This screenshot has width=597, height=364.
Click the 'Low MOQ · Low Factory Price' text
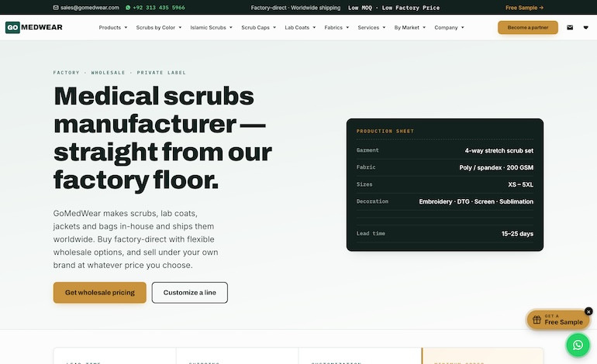394,8
